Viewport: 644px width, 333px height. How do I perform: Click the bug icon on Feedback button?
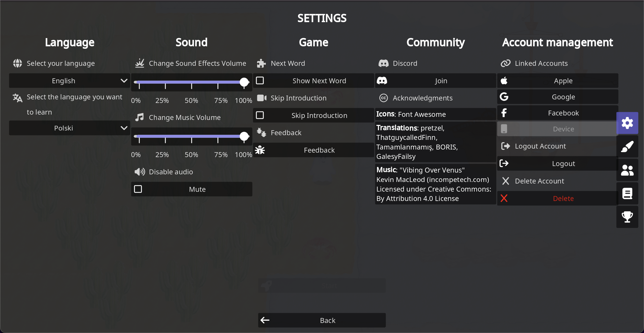pos(260,150)
